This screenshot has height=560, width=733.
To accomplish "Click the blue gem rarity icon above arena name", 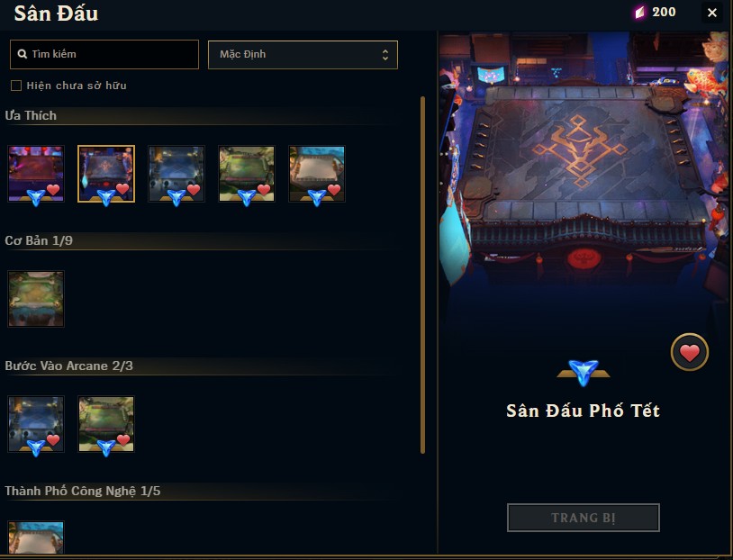I will 584,372.
